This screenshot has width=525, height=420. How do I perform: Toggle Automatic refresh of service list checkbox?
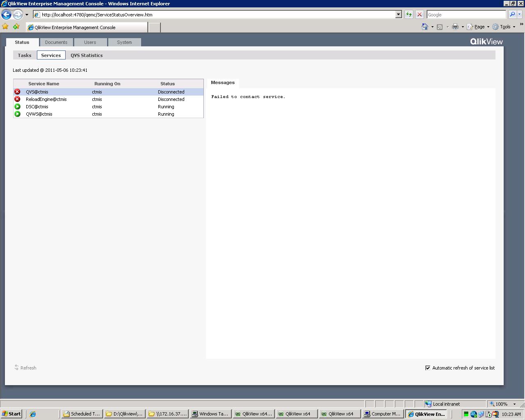coord(428,368)
